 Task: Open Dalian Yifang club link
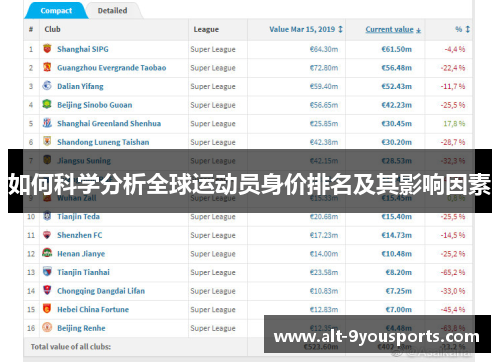[x=80, y=87]
